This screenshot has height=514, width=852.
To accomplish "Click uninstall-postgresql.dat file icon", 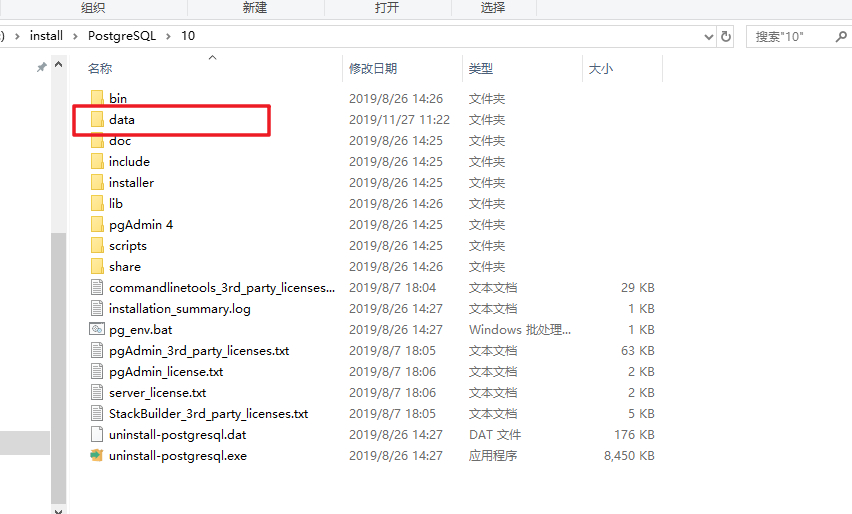I will pyautogui.click(x=97, y=435).
